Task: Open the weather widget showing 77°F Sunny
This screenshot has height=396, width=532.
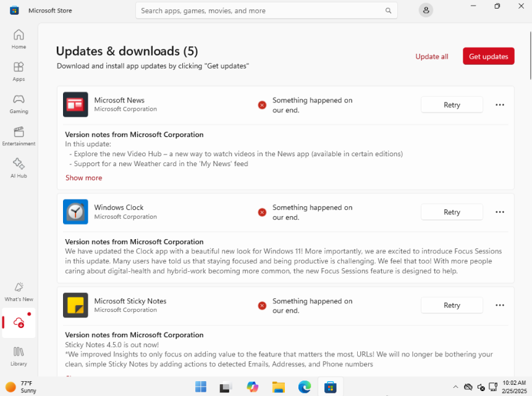Action: click(x=21, y=387)
